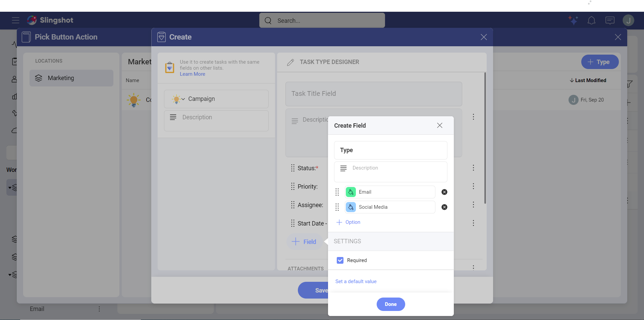
Task: Click the designer vertical scrollbar
Action: (x=485, y=138)
